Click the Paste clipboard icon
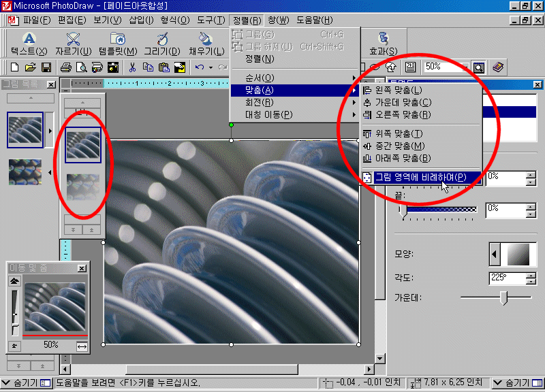The height and width of the screenshot is (392, 545). (163, 67)
